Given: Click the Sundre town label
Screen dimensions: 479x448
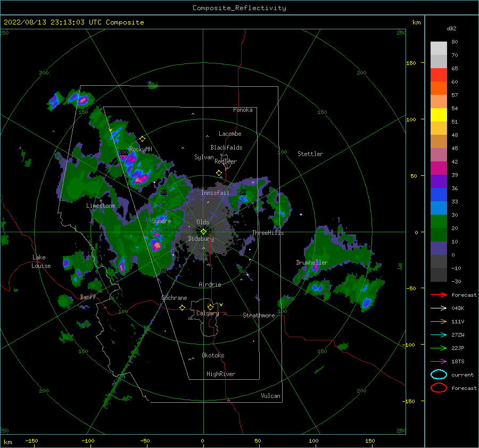Looking at the screenshot, I should 162,221.
